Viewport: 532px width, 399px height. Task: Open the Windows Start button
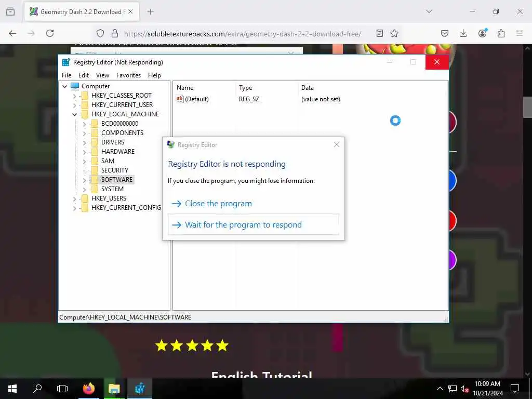[x=12, y=389]
